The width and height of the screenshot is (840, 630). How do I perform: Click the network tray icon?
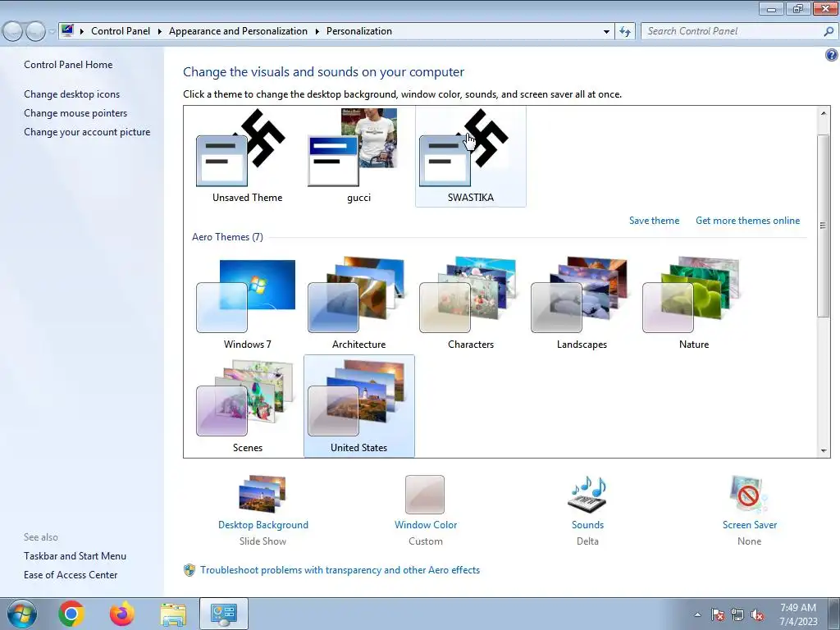click(x=737, y=614)
